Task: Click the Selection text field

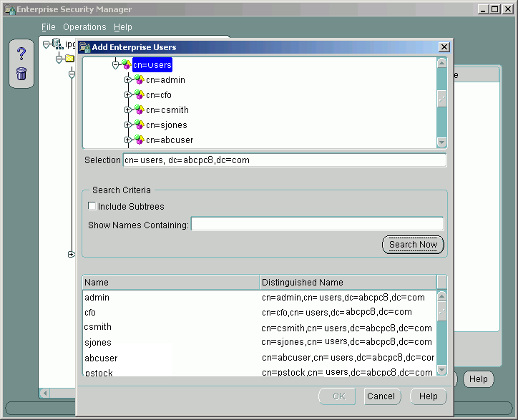Action: coord(285,160)
